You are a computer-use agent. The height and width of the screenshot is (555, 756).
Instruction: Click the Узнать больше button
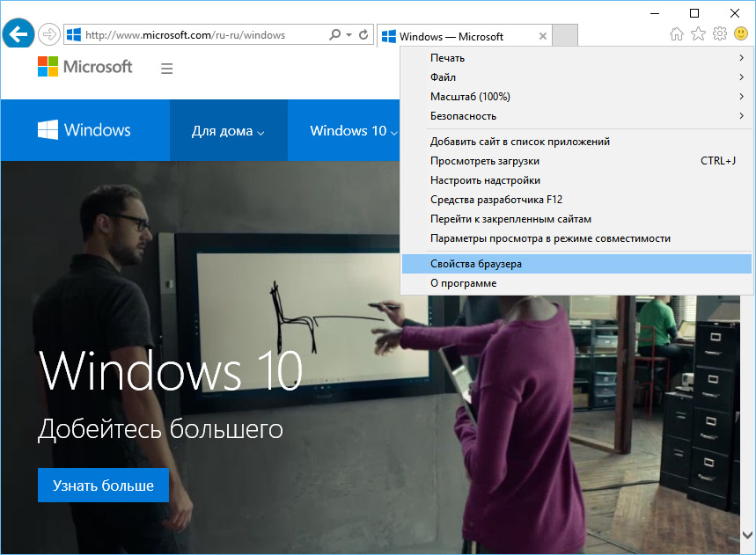(103, 486)
